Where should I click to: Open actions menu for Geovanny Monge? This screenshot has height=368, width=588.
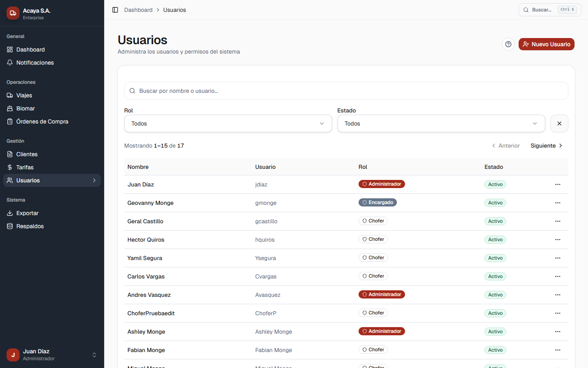click(557, 203)
